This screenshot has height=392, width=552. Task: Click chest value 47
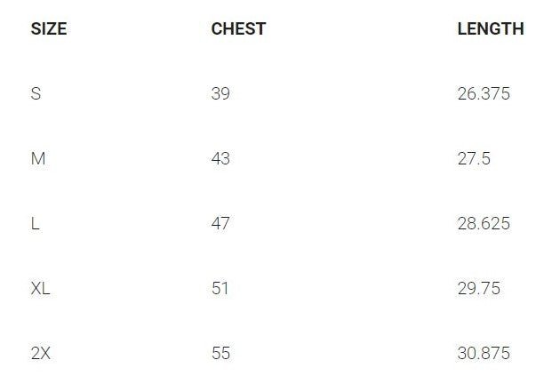click(x=220, y=223)
